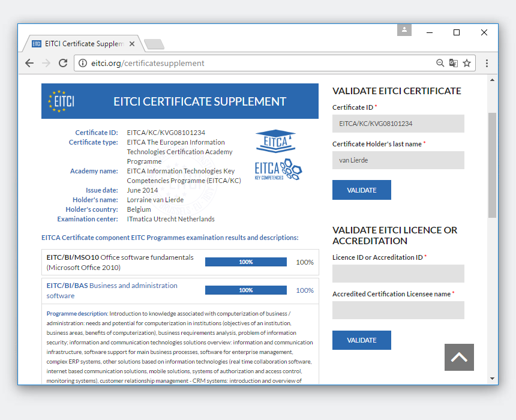Click the Licence ID or Accreditation ID field
This screenshot has width=516, height=420.
tap(398, 274)
